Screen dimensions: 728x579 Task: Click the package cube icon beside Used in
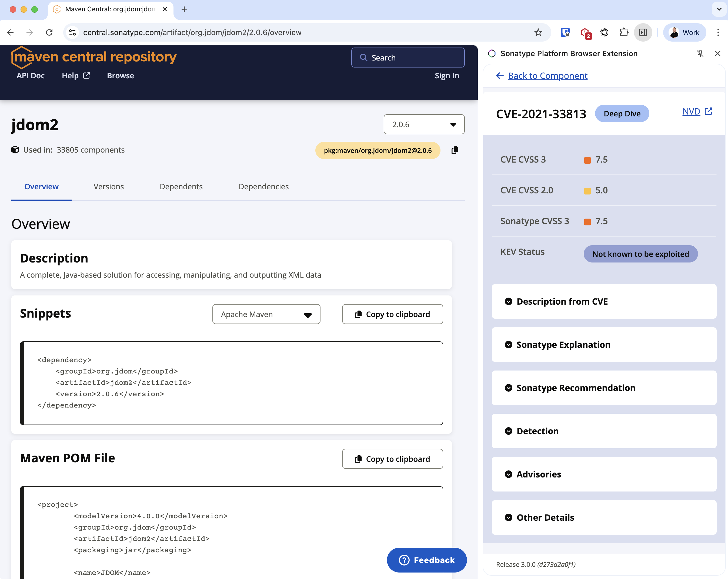click(x=15, y=150)
